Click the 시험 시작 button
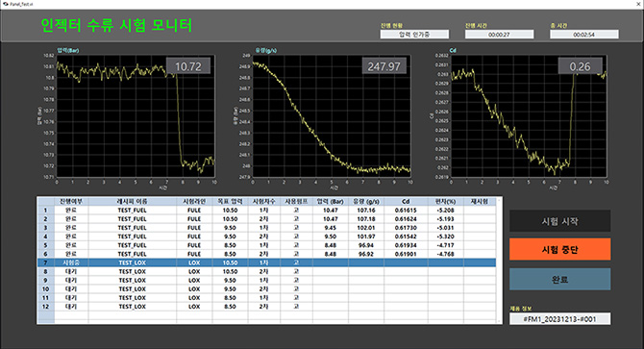 click(559, 221)
